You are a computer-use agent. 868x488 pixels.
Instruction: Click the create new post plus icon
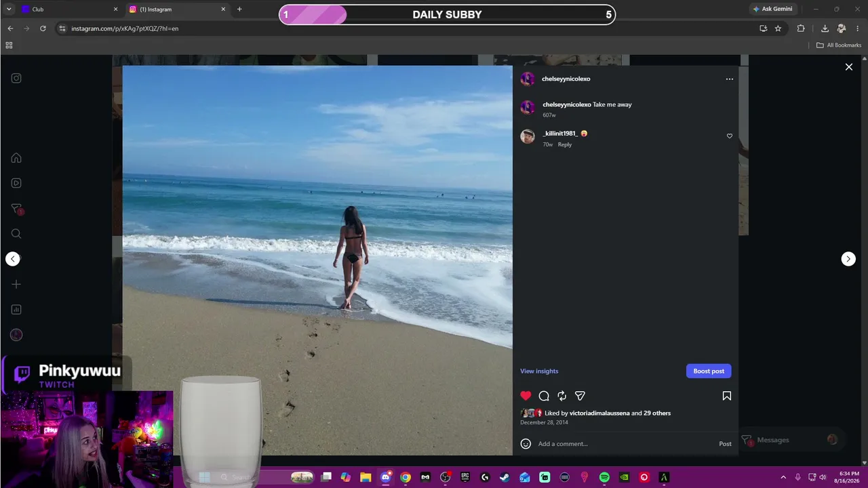coord(16,285)
